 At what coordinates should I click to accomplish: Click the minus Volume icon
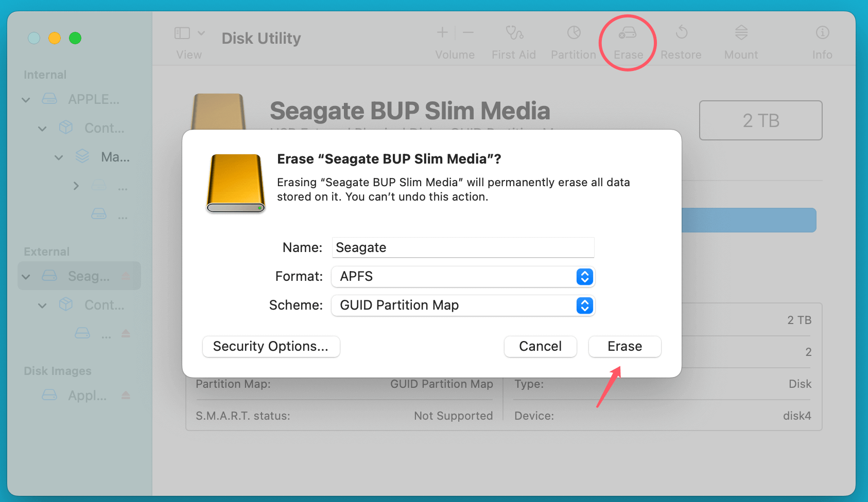click(x=468, y=32)
